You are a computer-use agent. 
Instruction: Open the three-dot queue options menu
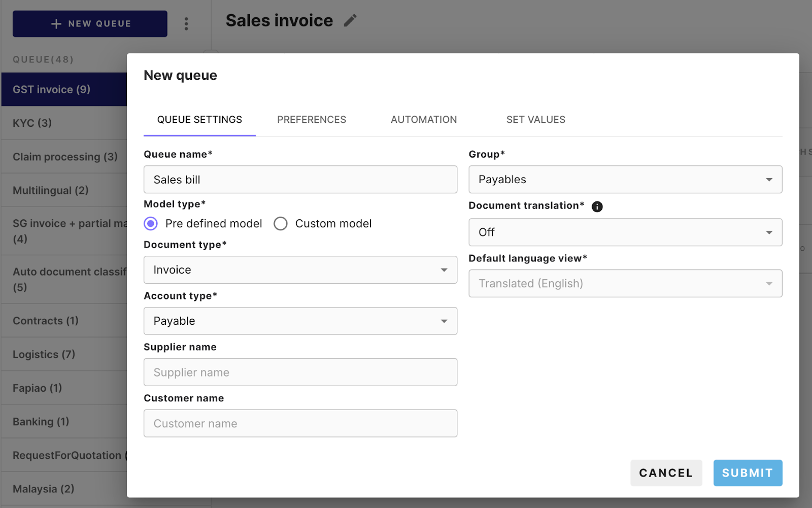(186, 24)
